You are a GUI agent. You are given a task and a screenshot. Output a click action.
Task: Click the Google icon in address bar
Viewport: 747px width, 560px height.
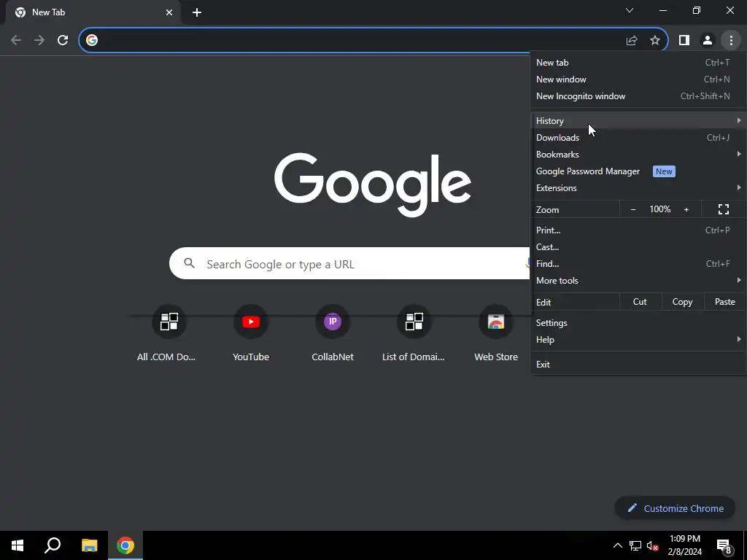[x=92, y=41]
